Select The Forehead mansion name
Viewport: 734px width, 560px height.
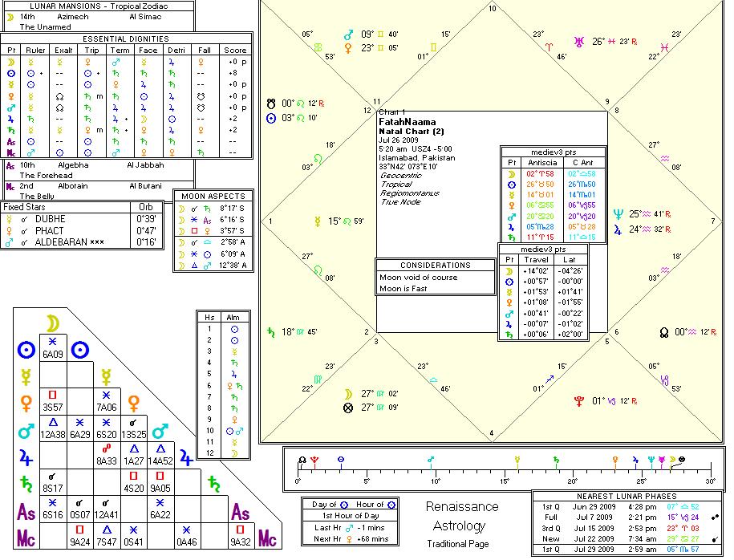[x=46, y=175]
